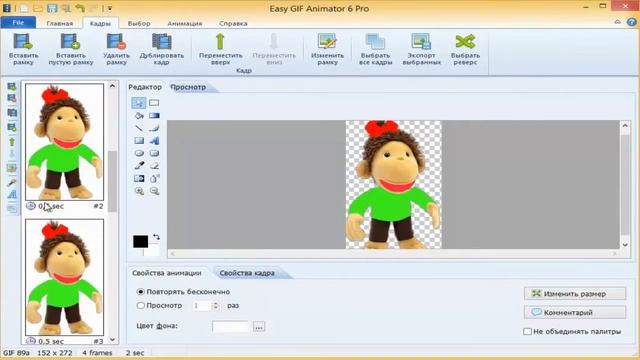Click the Open folder icon in title bar
The width and height of the screenshot is (640, 360).
(38, 8)
